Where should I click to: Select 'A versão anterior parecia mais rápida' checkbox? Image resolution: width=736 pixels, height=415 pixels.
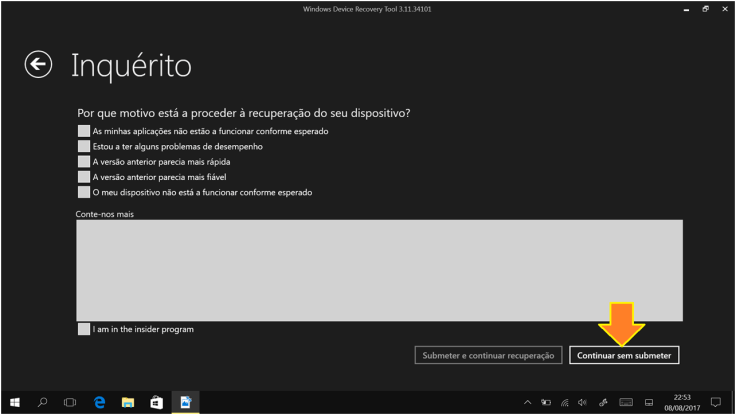coord(83,161)
